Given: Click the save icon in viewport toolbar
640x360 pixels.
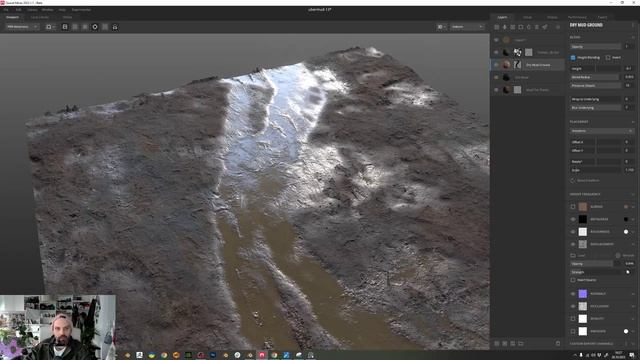Looking at the screenshot, I should (x=65, y=27).
